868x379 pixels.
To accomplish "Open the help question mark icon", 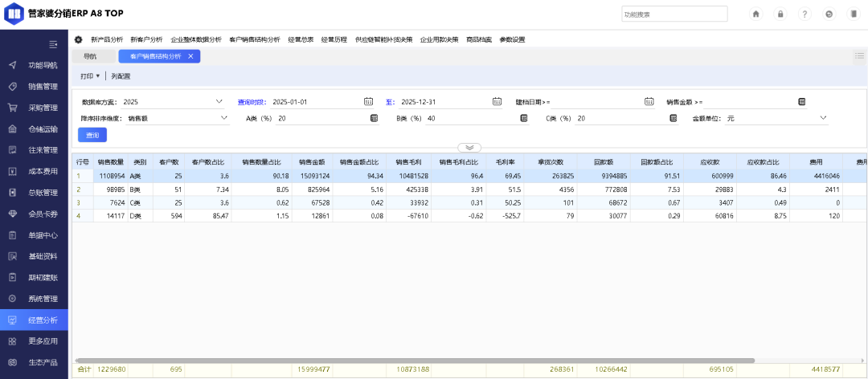I will (805, 14).
